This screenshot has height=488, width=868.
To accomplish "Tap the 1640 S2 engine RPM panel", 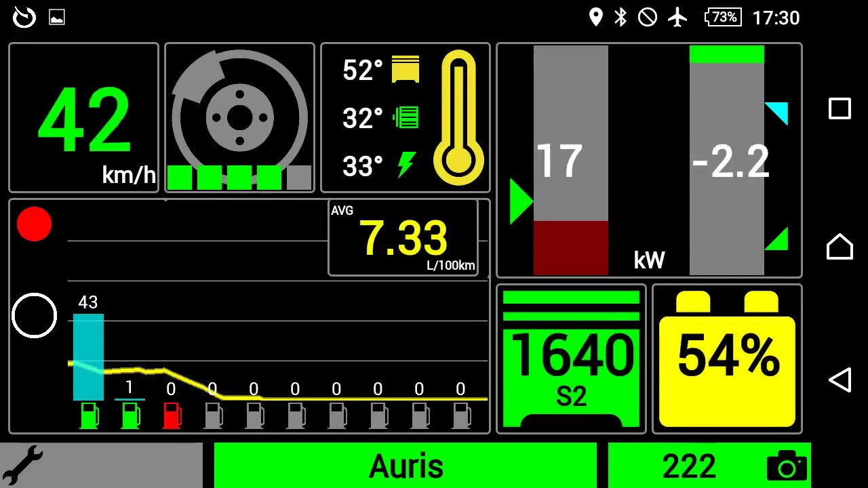I will pos(571,359).
